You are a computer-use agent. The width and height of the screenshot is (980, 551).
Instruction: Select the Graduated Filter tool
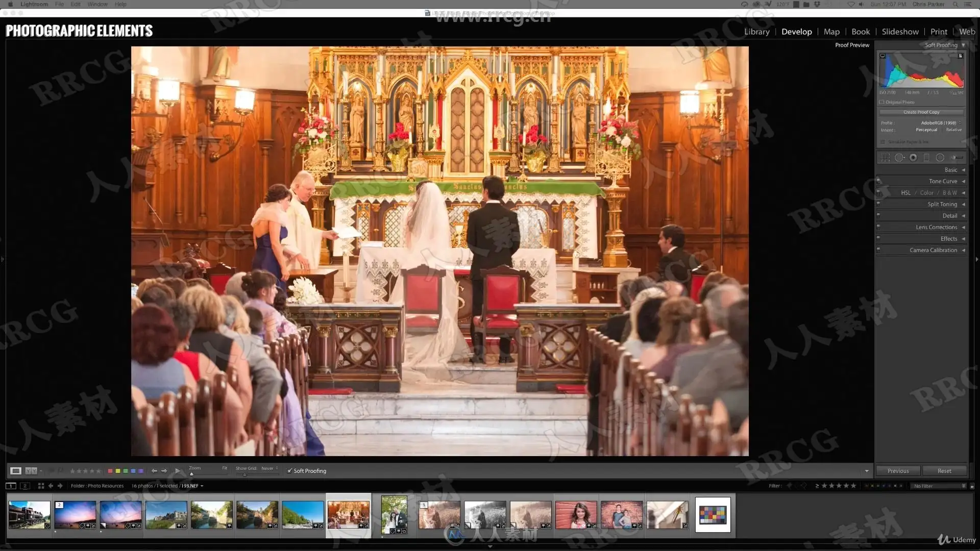[x=926, y=158]
